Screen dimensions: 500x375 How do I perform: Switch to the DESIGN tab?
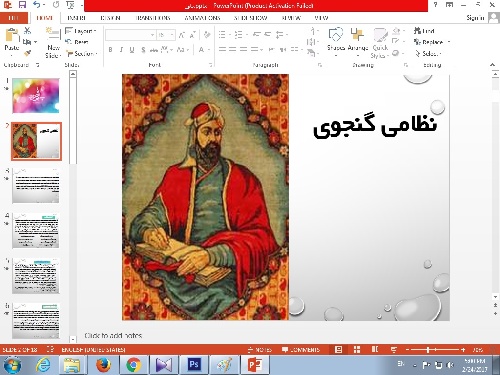(110, 18)
